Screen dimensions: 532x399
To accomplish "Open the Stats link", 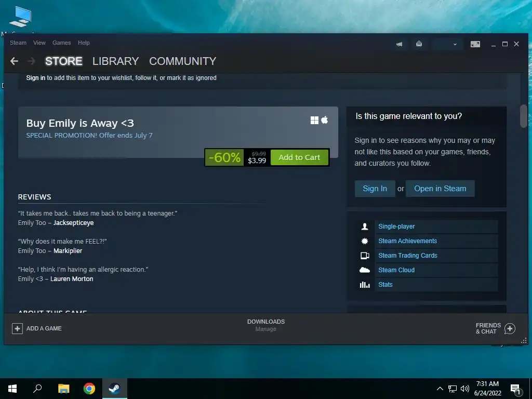I will 385,285.
